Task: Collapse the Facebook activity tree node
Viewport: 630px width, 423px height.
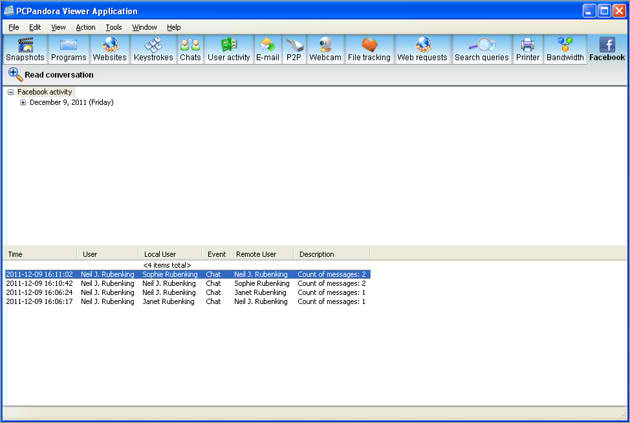Action: (x=11, y=92)
